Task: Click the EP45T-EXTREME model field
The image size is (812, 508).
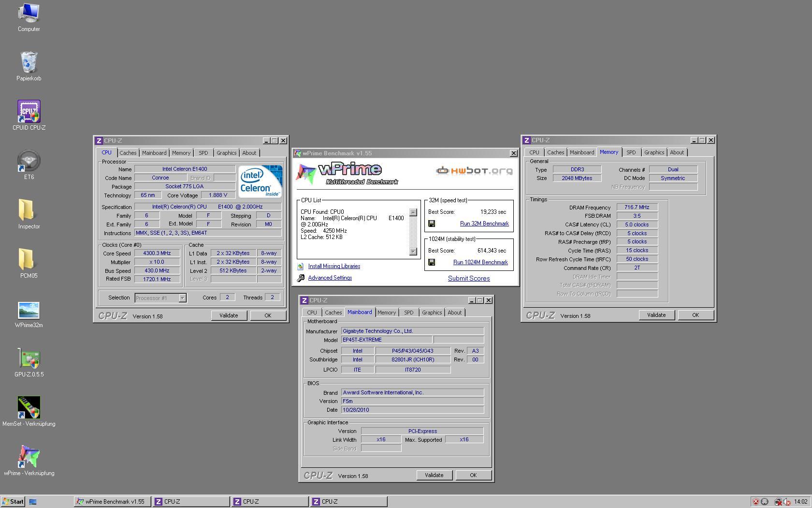Action: coord(387,340)
